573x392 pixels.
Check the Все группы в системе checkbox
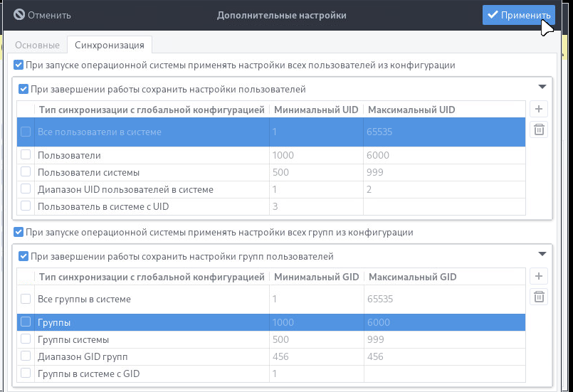pyautogui.click(x=26, y=299)
